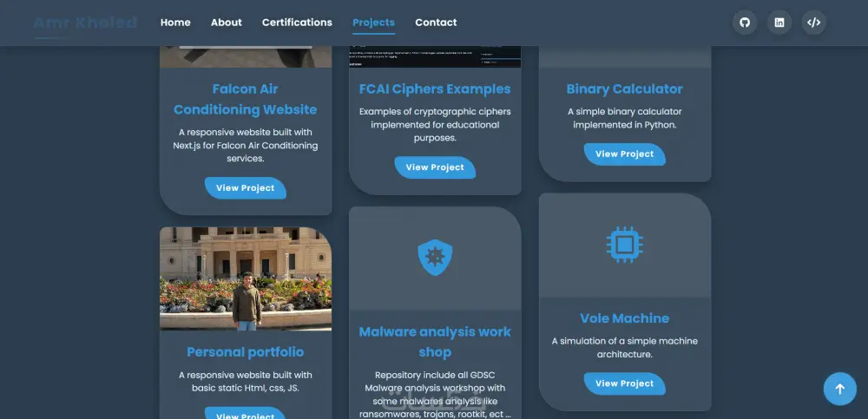
Task: Open the About nav item
Action: click(x=227, y=23)
